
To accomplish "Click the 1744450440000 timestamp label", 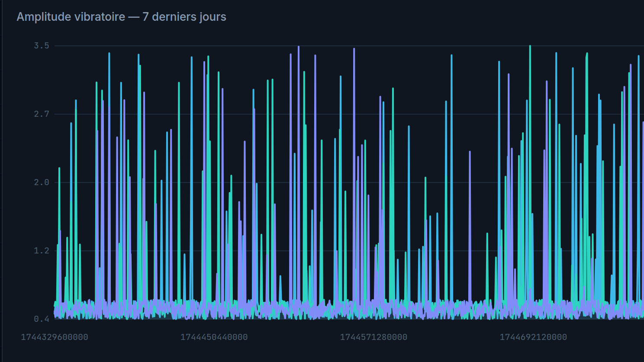I will (x=214, y=337).
